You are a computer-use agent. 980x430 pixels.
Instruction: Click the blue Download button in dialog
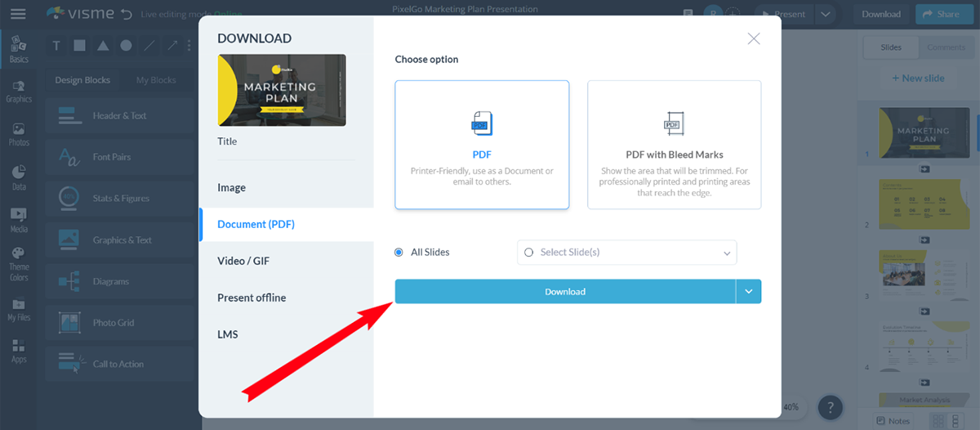565,292
